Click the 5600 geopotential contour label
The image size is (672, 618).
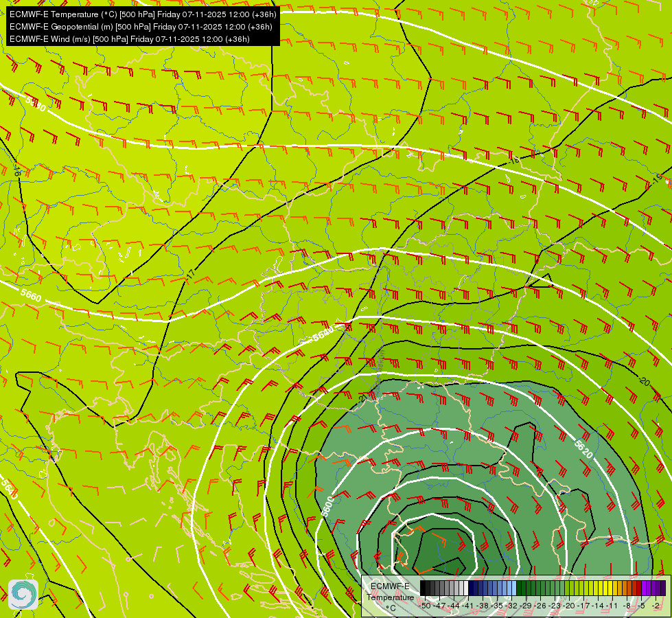[327, 507]
